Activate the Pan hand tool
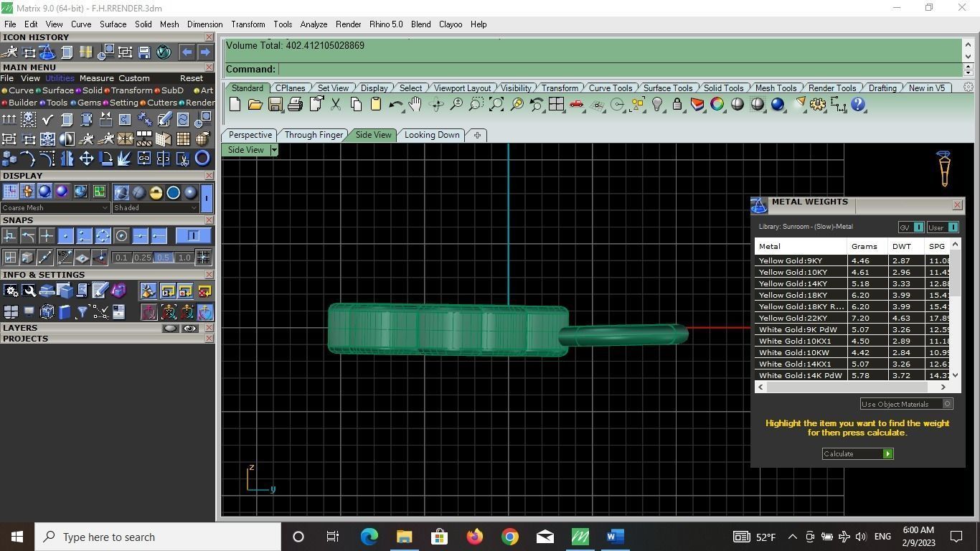The image size is (980, 551). [x=415, y=105]
